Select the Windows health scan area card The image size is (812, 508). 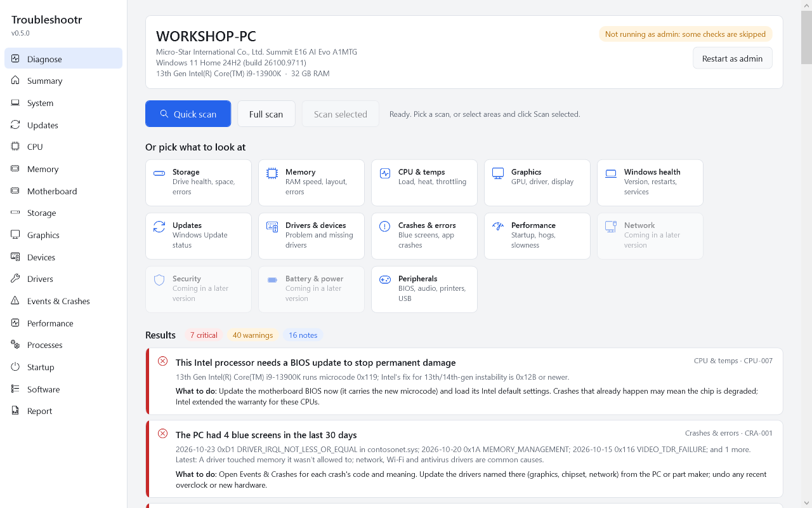(650, 183)
